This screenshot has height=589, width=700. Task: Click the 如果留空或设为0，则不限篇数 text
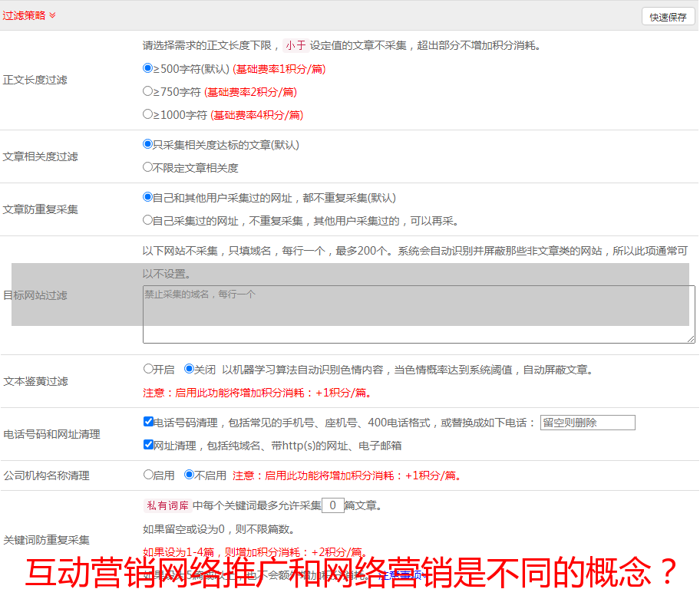click(219, 529)
